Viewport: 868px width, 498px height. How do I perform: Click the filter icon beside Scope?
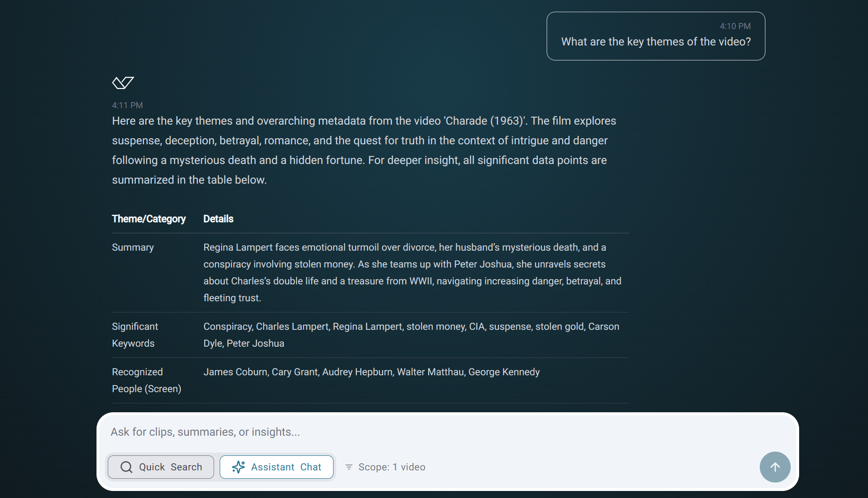[x=349, y=467]
